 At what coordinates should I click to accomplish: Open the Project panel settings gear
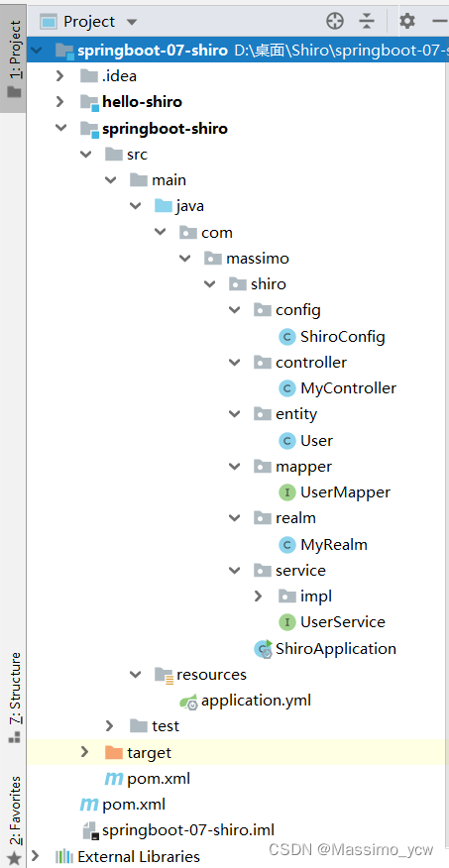407,22
